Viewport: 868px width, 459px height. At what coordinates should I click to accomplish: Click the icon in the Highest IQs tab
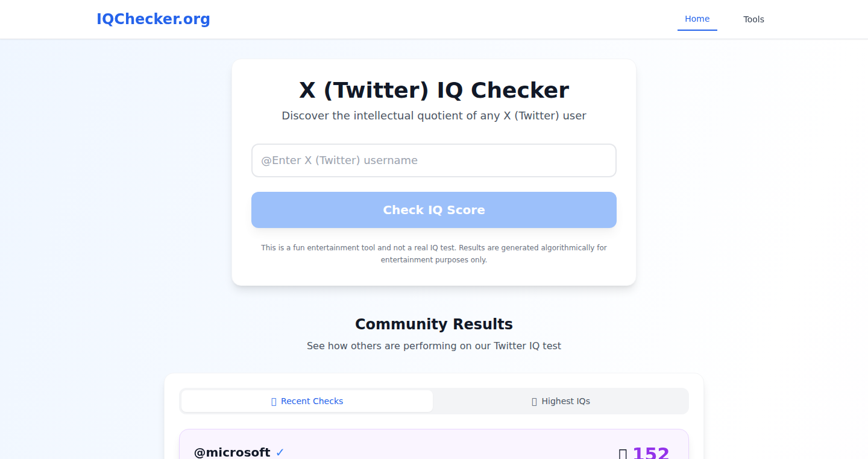pyautogui.click(x=535, y=402)
